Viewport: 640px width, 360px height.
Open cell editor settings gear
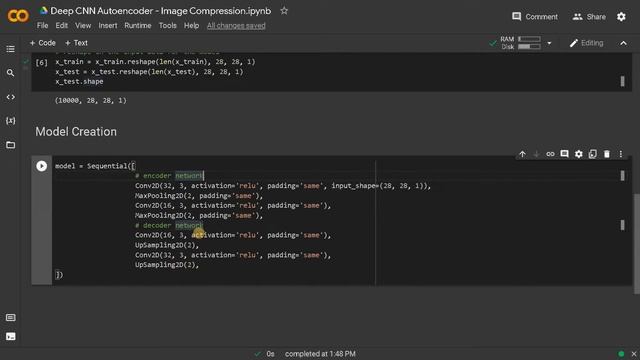point(579,154)
